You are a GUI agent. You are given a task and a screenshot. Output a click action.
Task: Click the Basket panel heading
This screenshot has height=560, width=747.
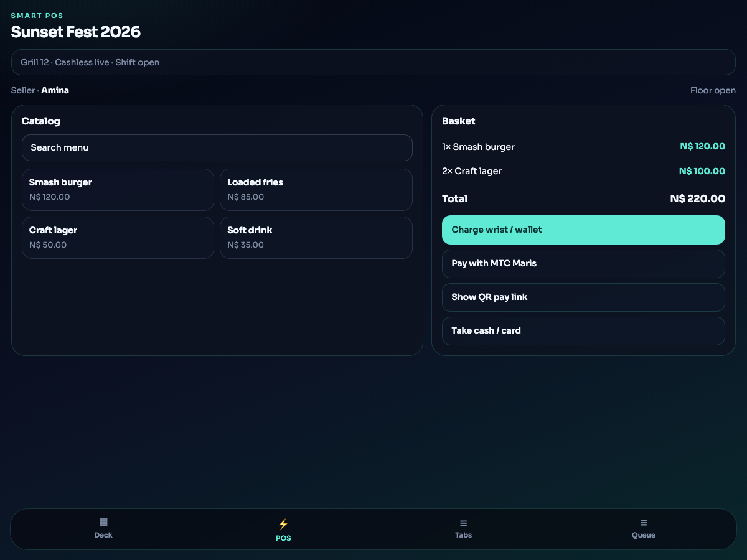click(x=459, y=121)
